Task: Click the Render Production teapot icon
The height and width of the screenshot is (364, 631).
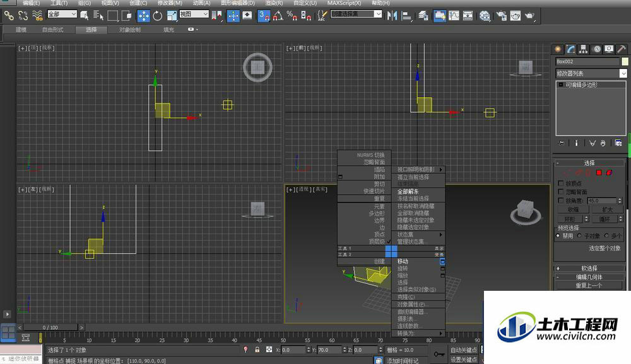Action: [529, 16]
